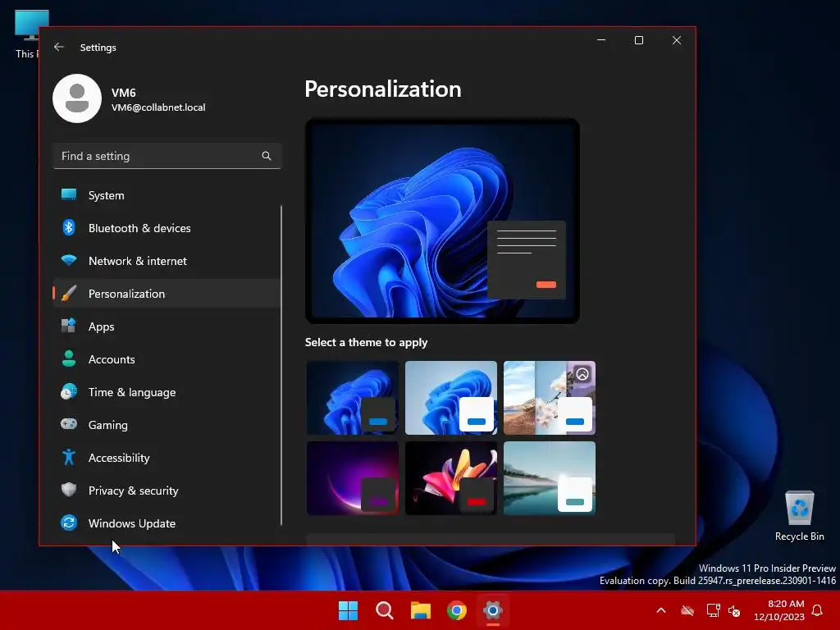Show hidden tray icons chevron

click(661, 610)
